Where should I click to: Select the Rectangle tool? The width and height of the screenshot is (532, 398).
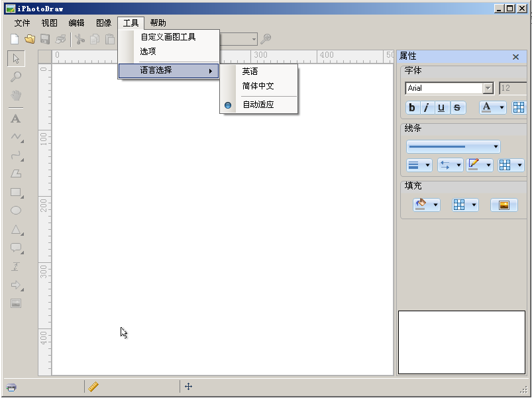(x=17, y=193)
